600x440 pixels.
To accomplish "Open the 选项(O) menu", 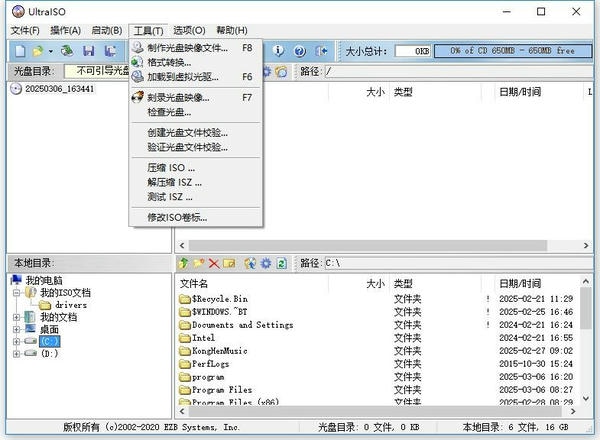I will 189,30.
